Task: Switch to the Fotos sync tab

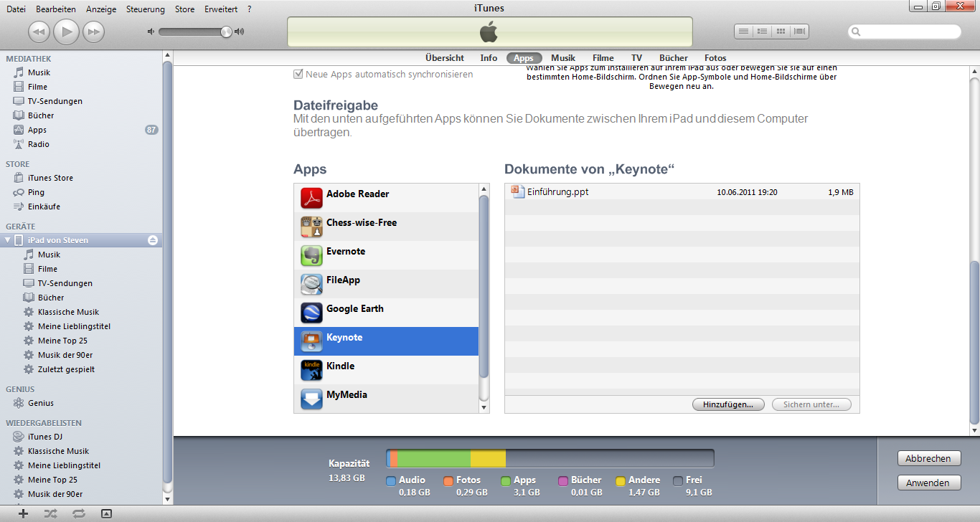Action: coord(715,58)
